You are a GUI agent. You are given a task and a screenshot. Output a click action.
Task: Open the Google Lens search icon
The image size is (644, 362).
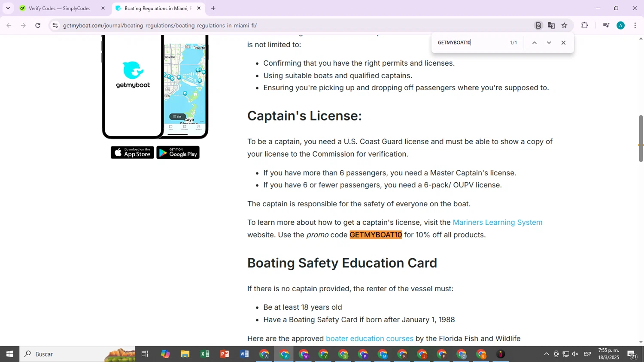click(538, 25)
